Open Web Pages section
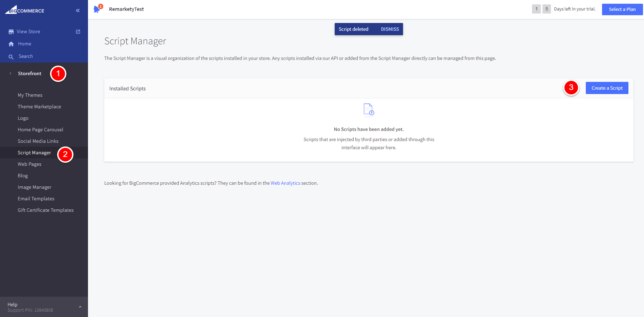Image resolution: width=644 pixels, height=317 pixels. pyautogui.click(x=29, y=164)
